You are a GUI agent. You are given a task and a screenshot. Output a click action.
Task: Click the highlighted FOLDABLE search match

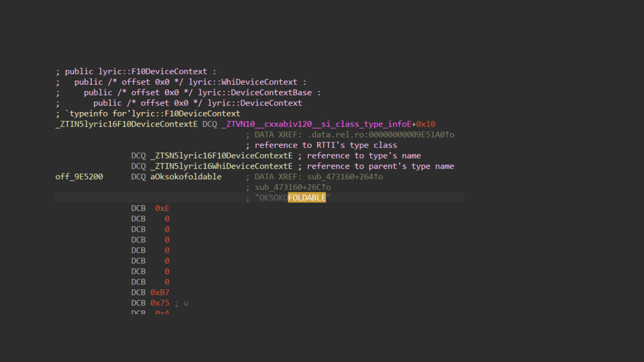[307, 197]
